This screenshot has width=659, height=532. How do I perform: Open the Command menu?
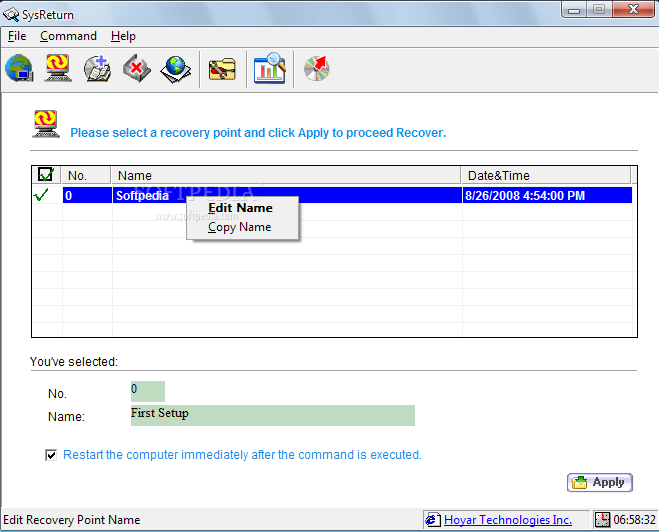69,36
